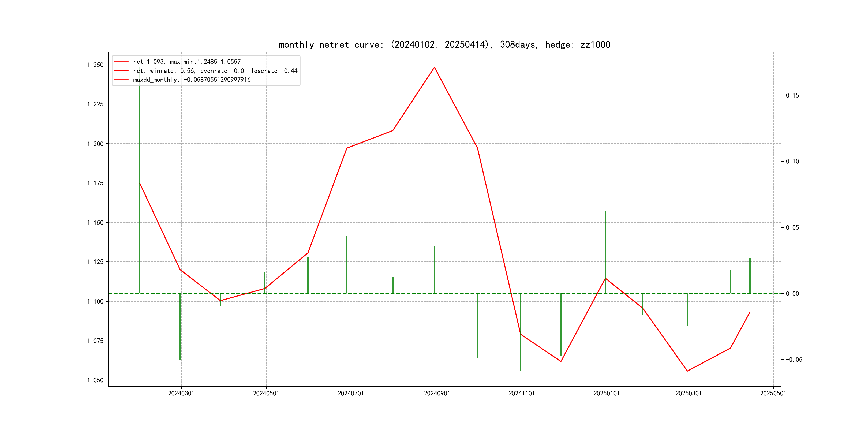Image resolution: width=868 pixels, height=434 pixels.
Task: Click the 20240901 x-axis date label
Action: 437,393
